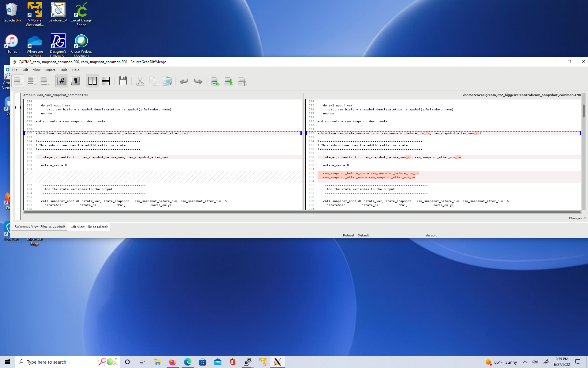Show invisible characters with pilcrow icon
The width and height of the screenshot is (588, 368).
point(75,81)
